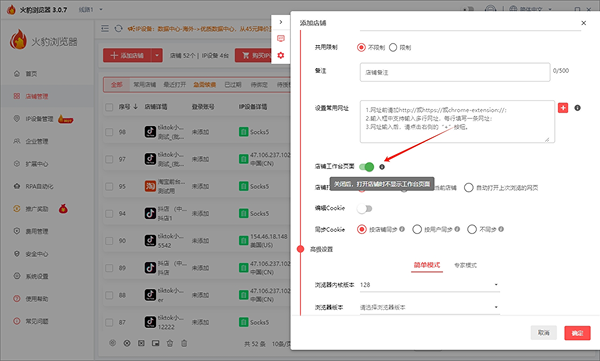Image resolution: width=600 pixels, height=361 pixels.
Task: Open the red gear settings icon
Action: point(281,55)
